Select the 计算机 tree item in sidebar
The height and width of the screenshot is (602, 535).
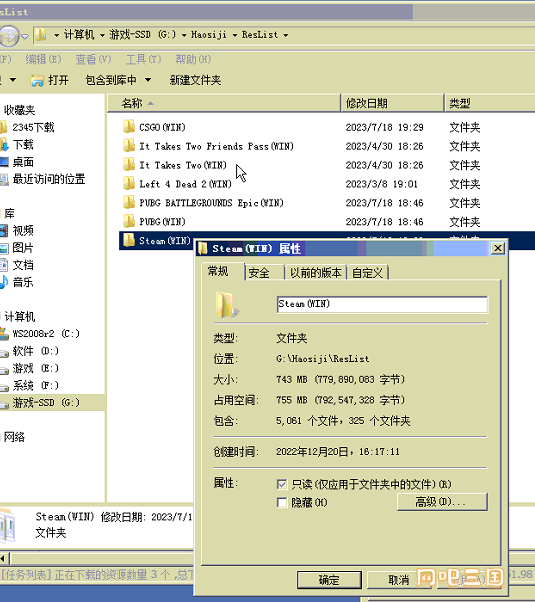[x=20, y=316]
